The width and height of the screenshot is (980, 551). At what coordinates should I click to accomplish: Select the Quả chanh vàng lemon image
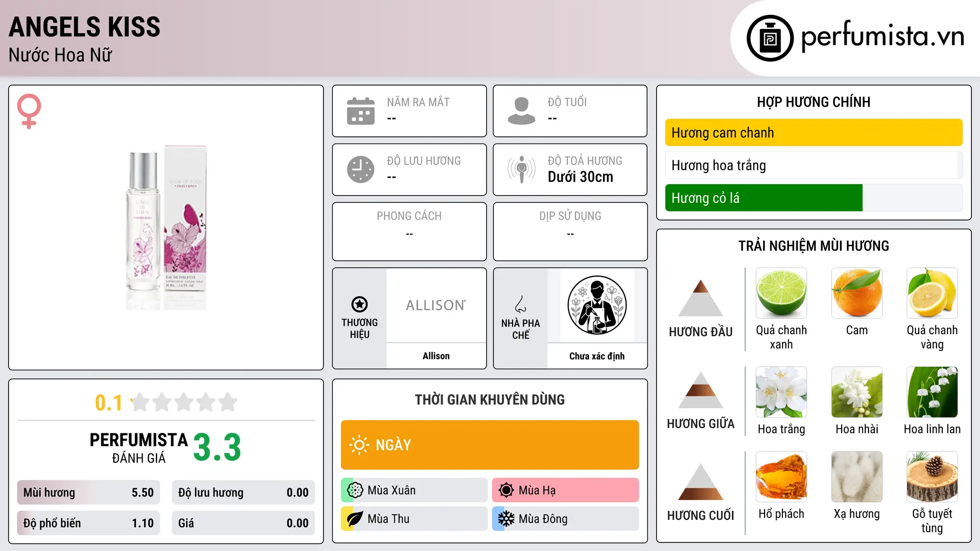932,293
